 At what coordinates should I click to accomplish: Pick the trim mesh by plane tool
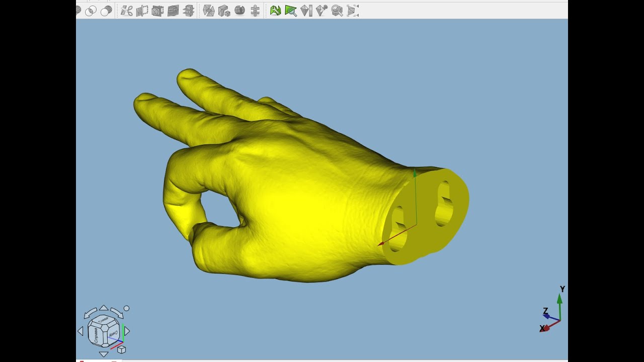coord(158,11)
